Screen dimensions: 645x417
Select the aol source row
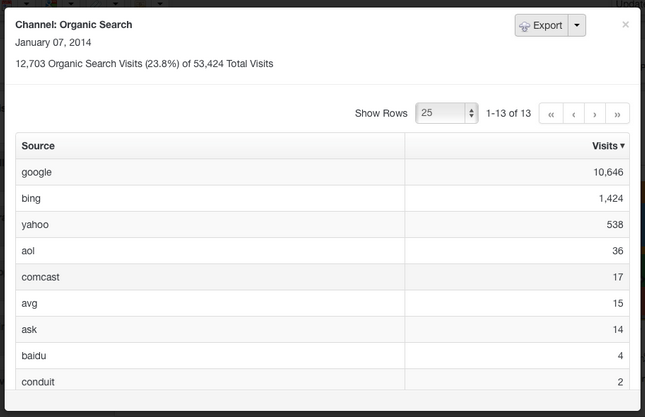click(x=322, y=251)
